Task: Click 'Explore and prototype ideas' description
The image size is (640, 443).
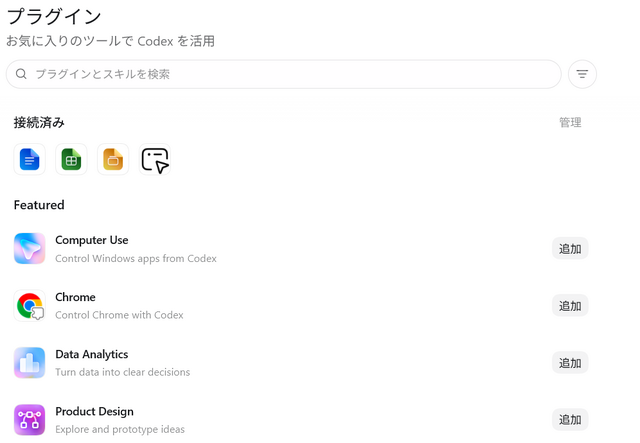Action: click(120, 430)
